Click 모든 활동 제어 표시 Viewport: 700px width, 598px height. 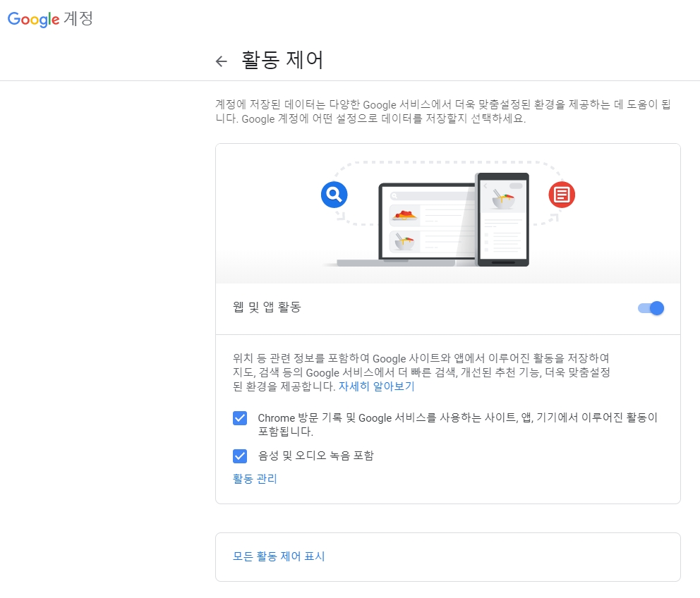279,556
